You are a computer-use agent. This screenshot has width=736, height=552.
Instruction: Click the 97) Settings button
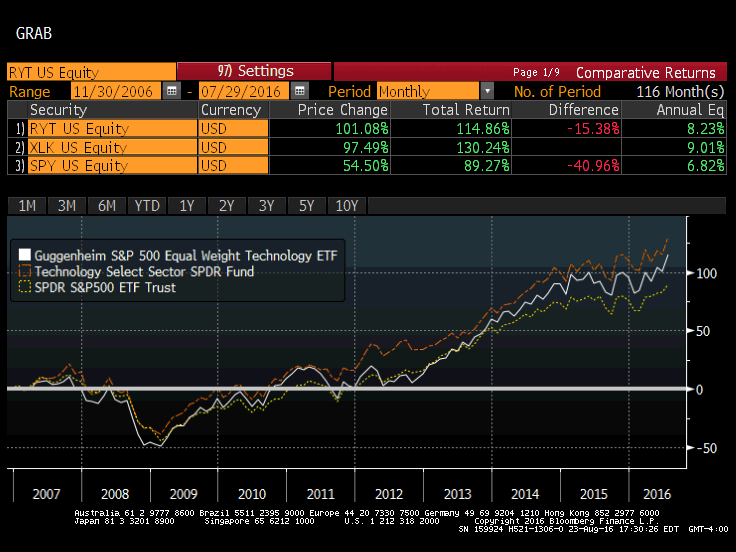point(254,71)
